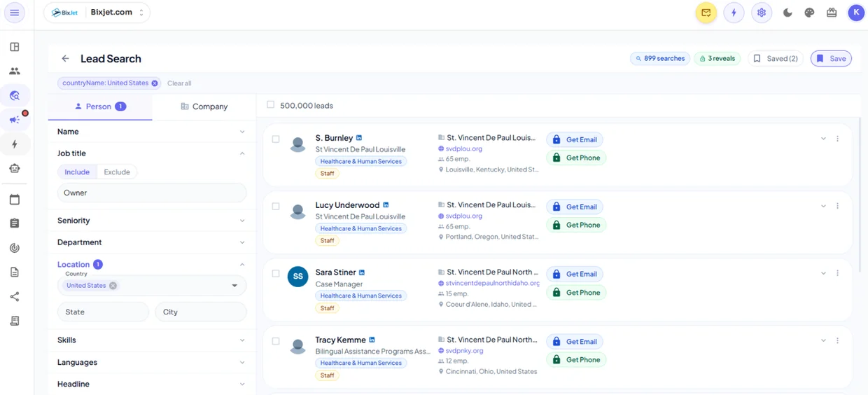Switch to the Company tab
Image resolution: width=868 pixels, height=395 pixels.
pos(204,106)
